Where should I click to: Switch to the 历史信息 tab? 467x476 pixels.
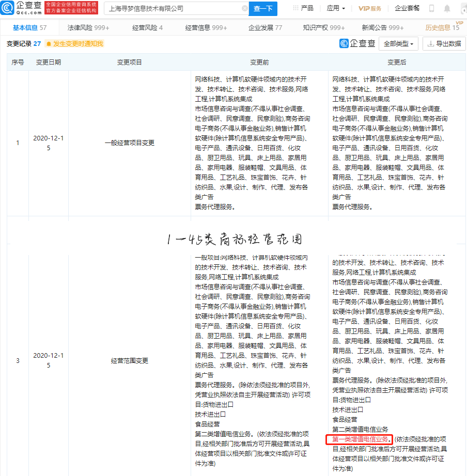coord(442,28)
